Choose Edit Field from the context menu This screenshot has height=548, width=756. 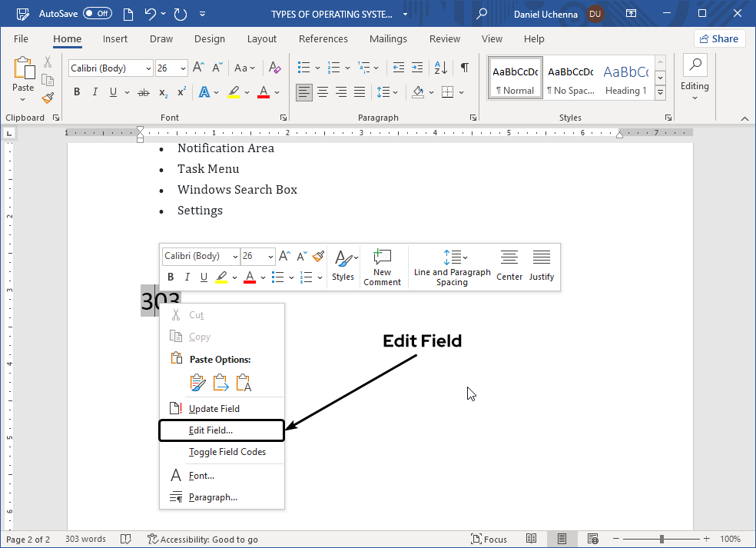pyautogui.click(x=221, y=430)
